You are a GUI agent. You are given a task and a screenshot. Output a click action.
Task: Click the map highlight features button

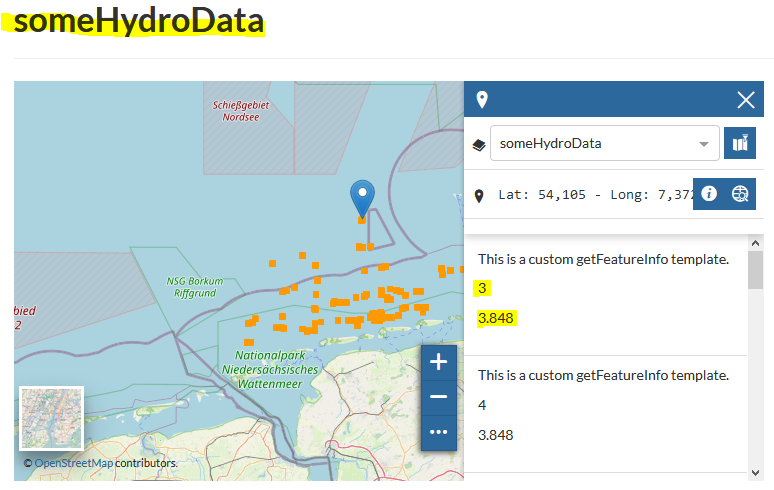739,143
